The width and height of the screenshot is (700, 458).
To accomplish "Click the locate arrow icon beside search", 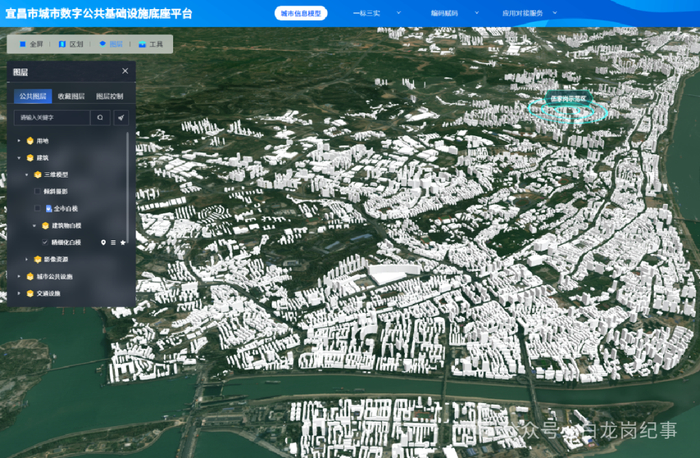I will point(121,117).
